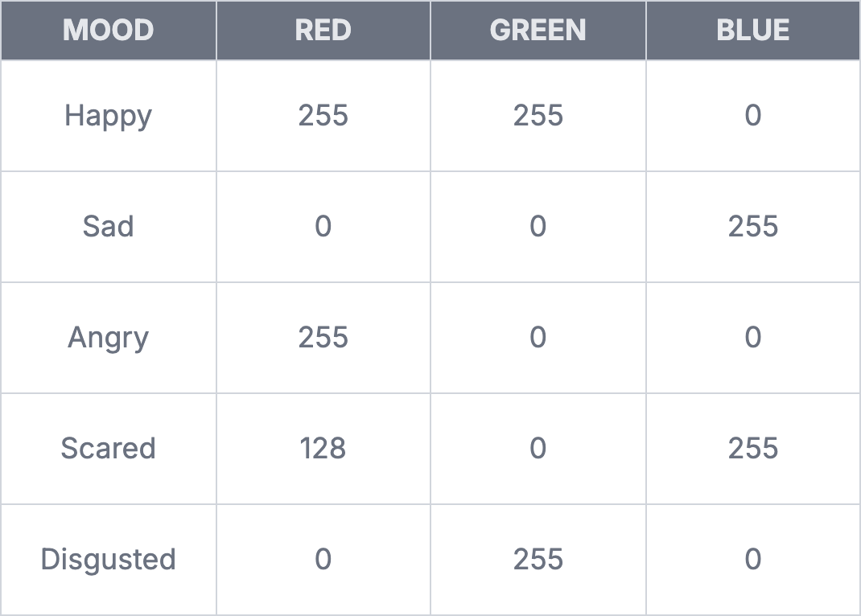Screen dimensions: 861x616
Task: Click the Blue value for Scared
Action: tap(753, 448)
